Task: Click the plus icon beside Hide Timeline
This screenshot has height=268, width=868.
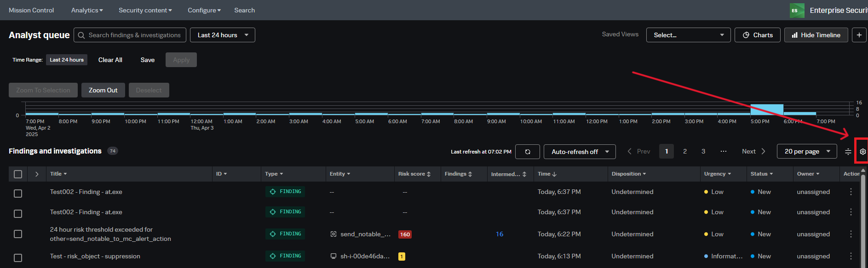Action: coord(859,35)
